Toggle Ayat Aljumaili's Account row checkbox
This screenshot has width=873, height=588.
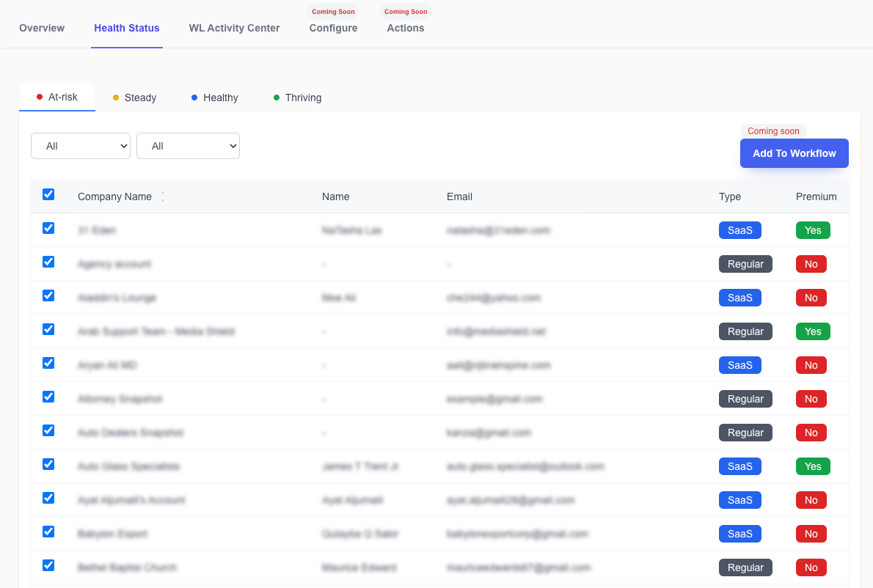pos(48,498)
